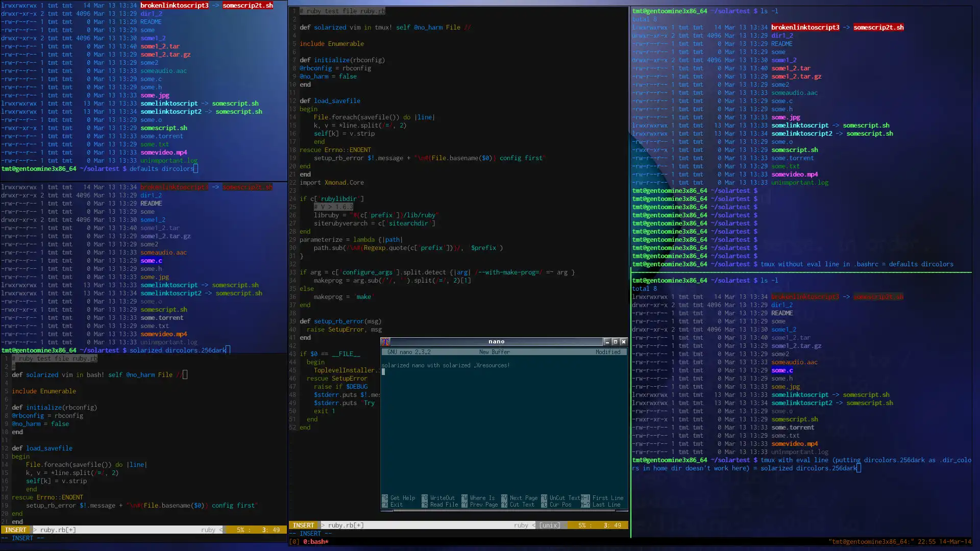Click 'Next Page' in the nano shortcut bar
980x551 pixels.
524,498
